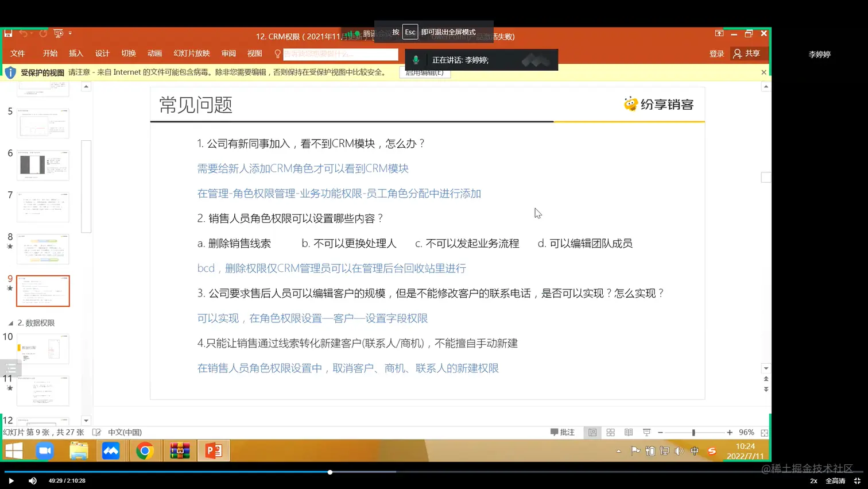Open the 切换 ribbon tab
Image resolution: width=868 pixels, height=489 pixels.
[x=129, y=53]
